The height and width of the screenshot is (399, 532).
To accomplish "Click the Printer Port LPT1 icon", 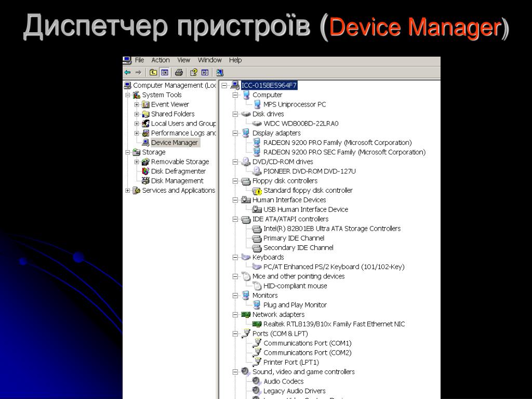I will pyautogui.click(x=257, y=362).
